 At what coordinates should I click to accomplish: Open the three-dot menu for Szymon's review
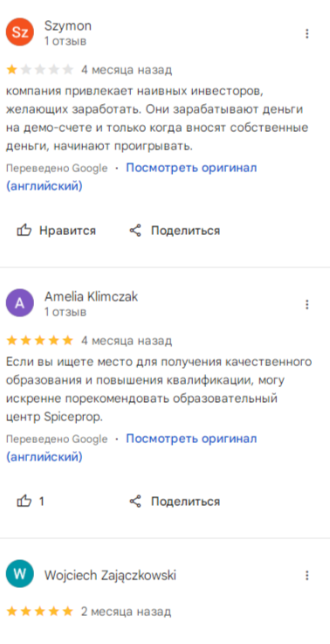(x=307, y=34)
